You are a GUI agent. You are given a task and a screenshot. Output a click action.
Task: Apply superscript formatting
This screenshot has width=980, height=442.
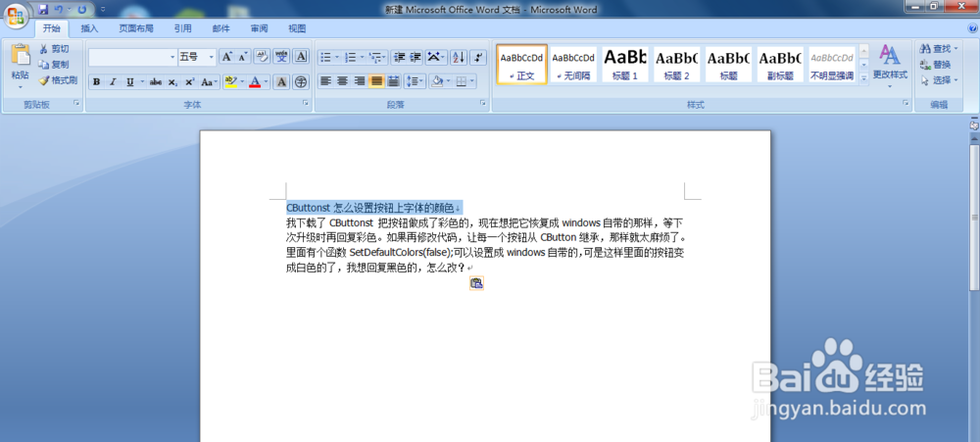pyautogui.click(x=189, y=82)
